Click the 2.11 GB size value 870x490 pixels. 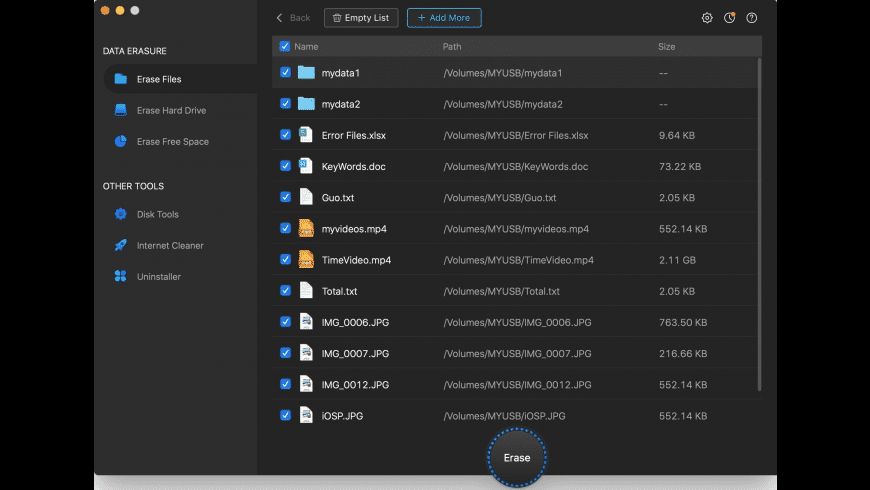click(x=677, y=260)
